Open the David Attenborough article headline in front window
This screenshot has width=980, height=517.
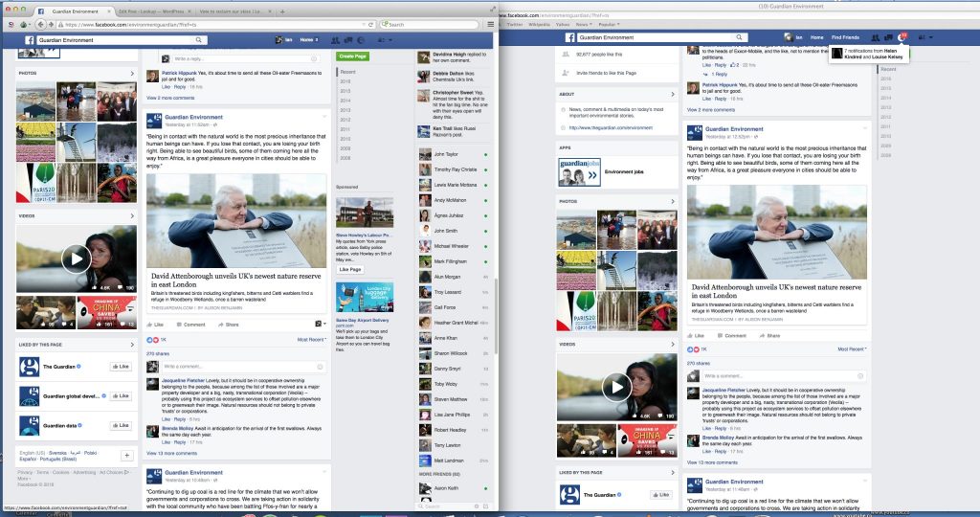click(235, 280)
